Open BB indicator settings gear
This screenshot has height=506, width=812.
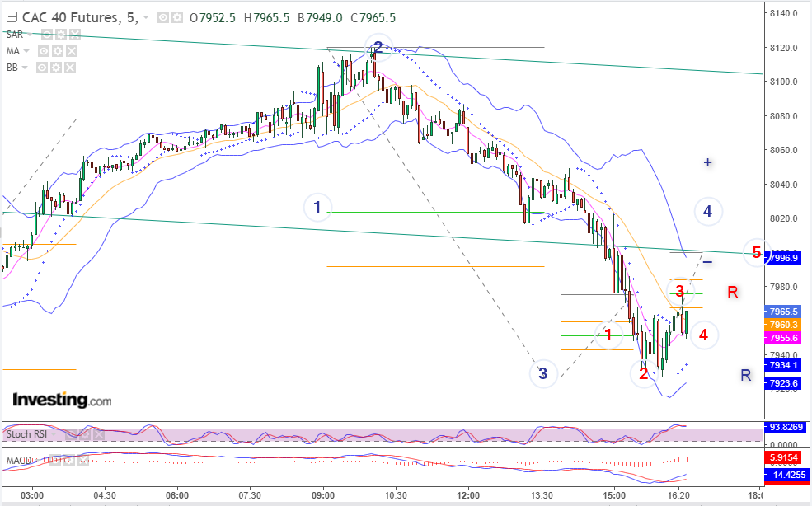56,68
